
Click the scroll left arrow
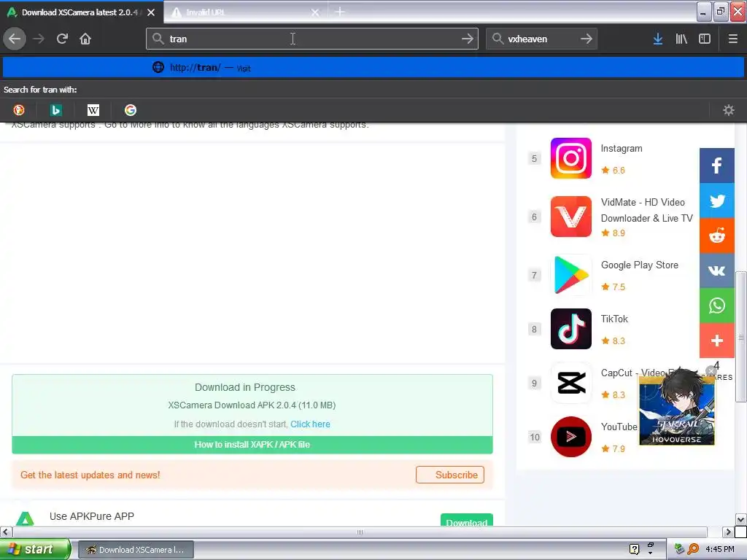pyautogui.click(x=6, y=532)
